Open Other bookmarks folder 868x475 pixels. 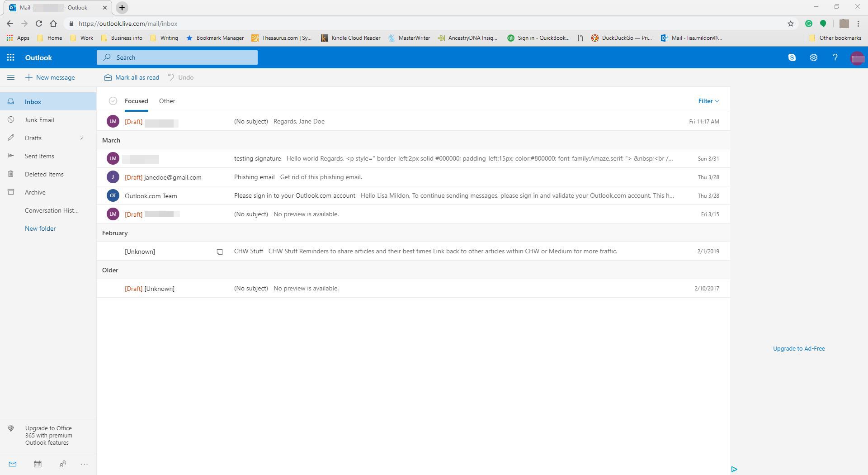click(835, 38)
